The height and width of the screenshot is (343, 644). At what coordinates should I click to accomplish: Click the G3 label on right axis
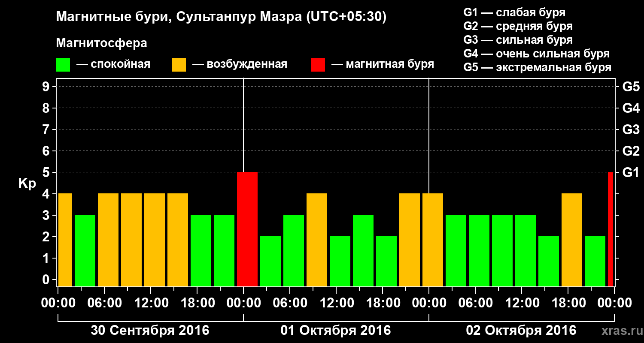pos(631,129)
